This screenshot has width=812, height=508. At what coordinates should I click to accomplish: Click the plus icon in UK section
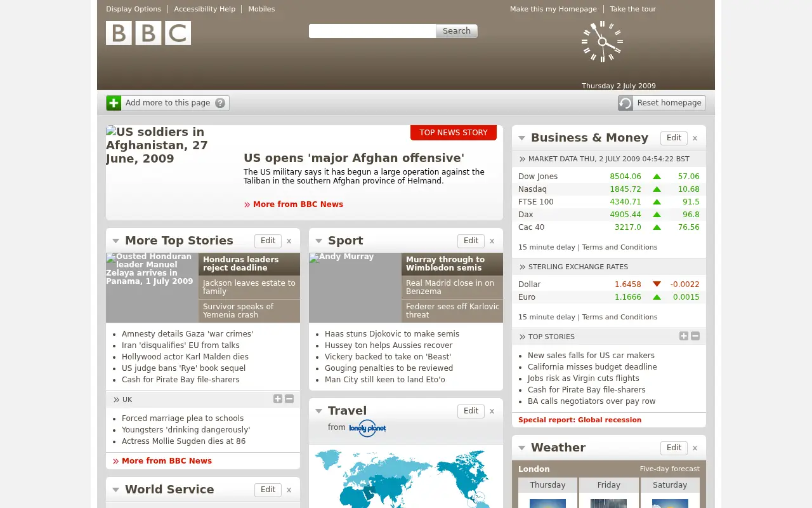point(278,399)
